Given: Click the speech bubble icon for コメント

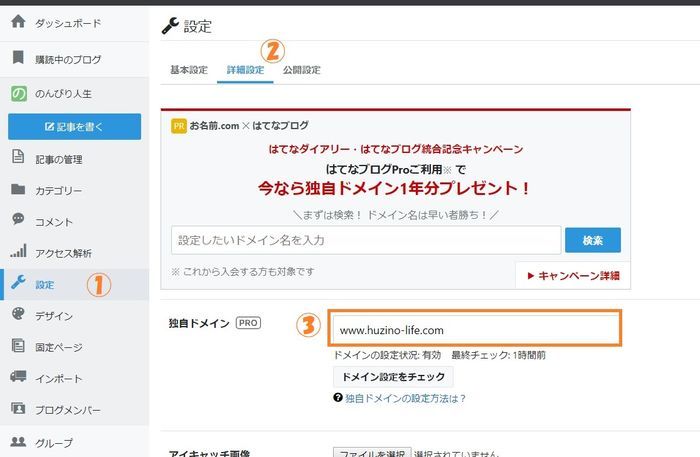Looking at the screenshot, I should (x=18, y=219).
